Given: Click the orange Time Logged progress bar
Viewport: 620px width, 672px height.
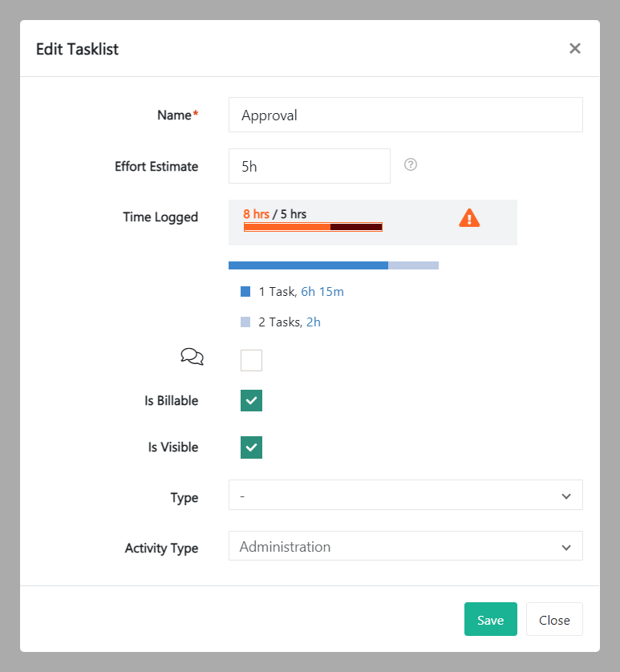Looking at the screenshot, I should [x=313, y=227].
